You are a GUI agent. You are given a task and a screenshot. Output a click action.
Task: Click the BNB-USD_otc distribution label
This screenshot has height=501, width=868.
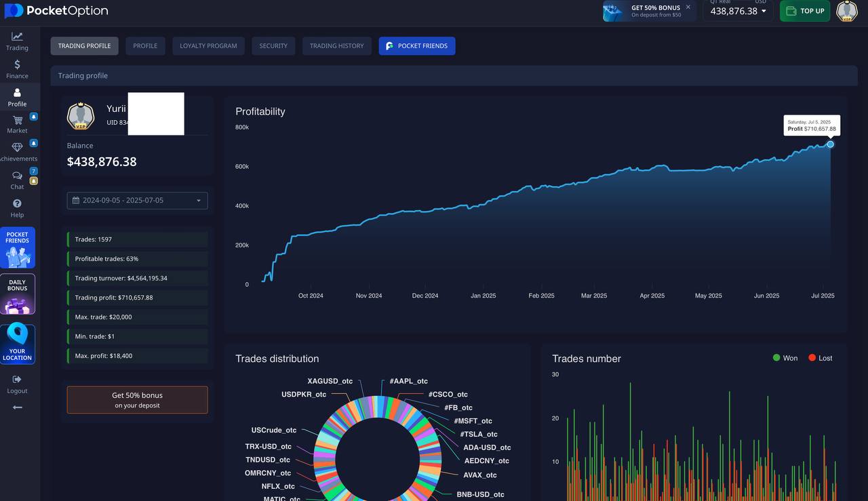[480, 494]
